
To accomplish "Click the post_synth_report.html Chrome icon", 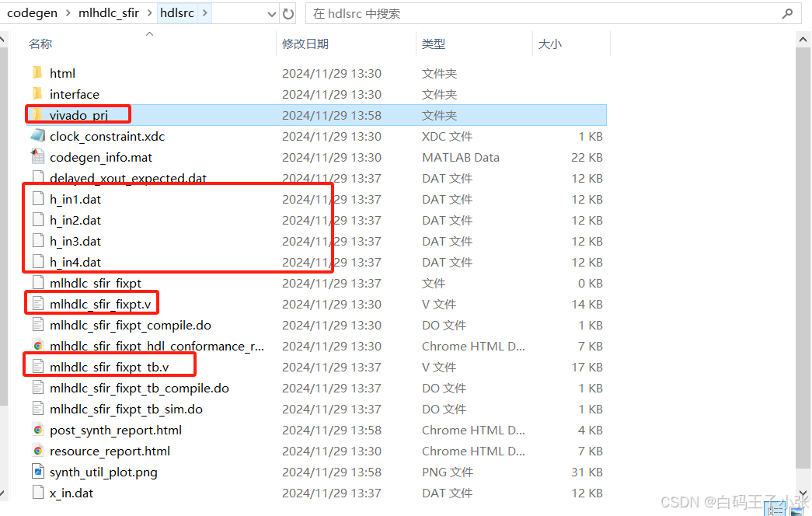I will pyautogui.click(x=38, y=430).
